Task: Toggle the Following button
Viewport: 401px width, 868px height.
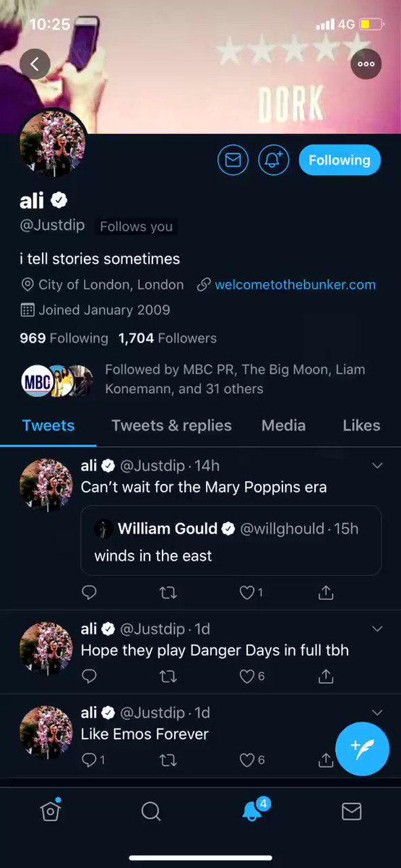Action: pyautogui.click(x=340, y=161)
